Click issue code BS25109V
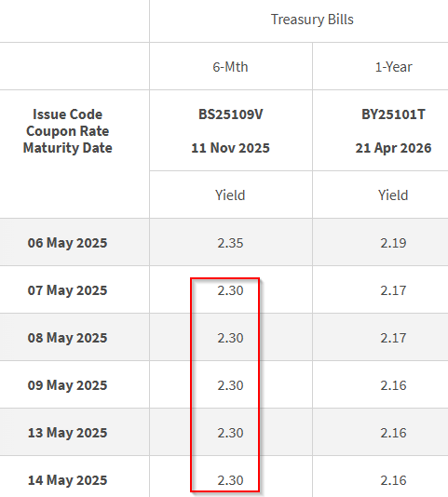The width and height of the screenshot is (448, 497). (230, 114)
